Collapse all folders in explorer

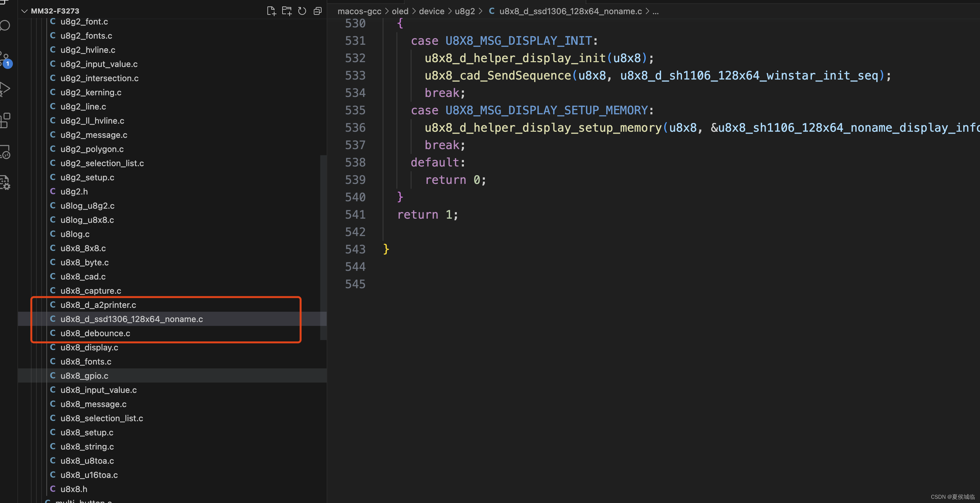tap(317, 11)
